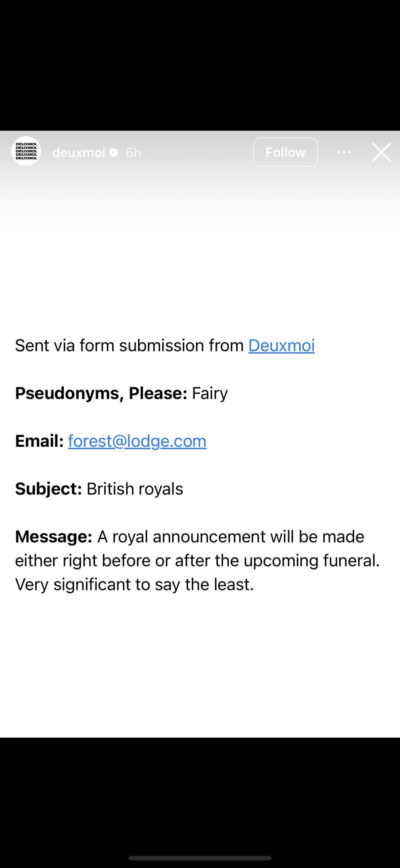Tap the bold "Subject:" label
The width and height of the screenshot is (400, 868).
pos(48,489)
